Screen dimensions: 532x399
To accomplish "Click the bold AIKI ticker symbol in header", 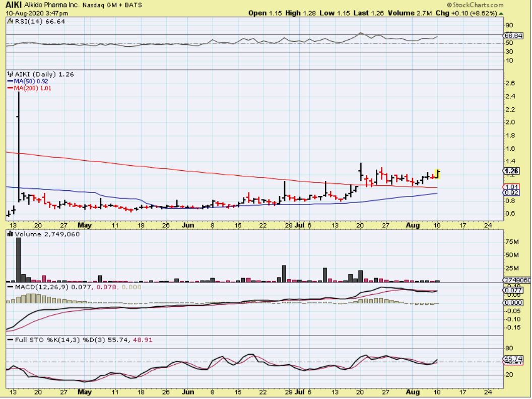I will [x=14, y=5].
